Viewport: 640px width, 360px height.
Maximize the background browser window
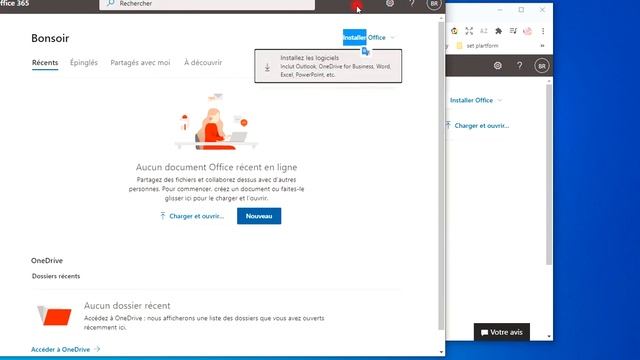click(521, 10)
